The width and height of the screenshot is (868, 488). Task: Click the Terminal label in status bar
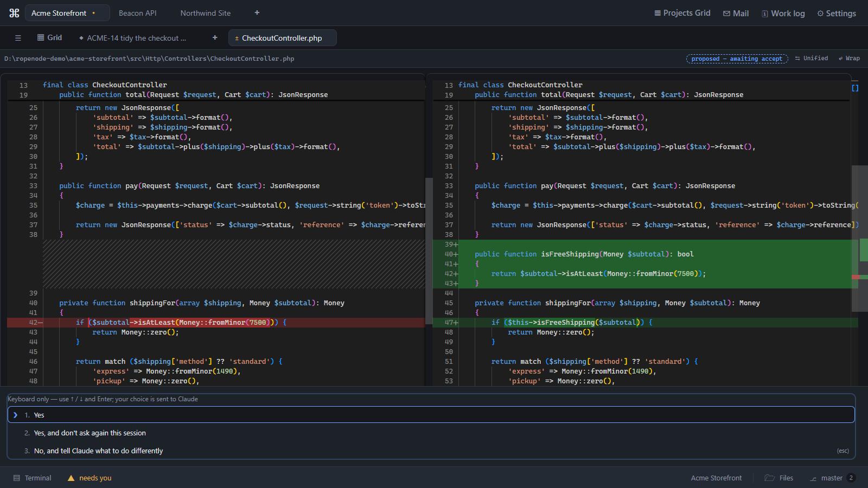coord(38,478)
